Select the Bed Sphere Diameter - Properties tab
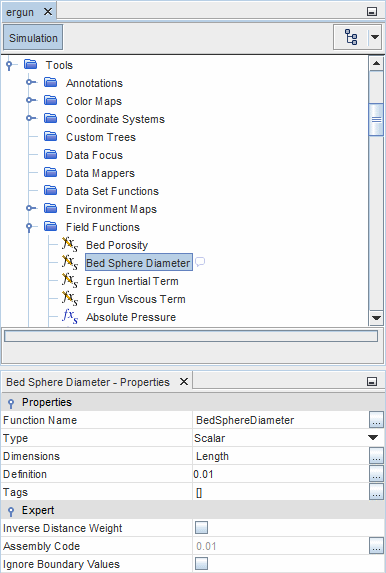 [88, 382]
